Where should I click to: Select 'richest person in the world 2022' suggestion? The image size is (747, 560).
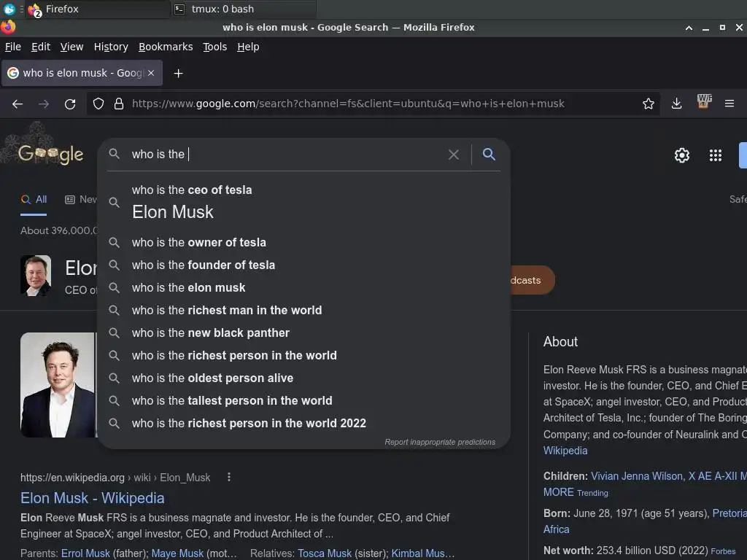[304, 424]
